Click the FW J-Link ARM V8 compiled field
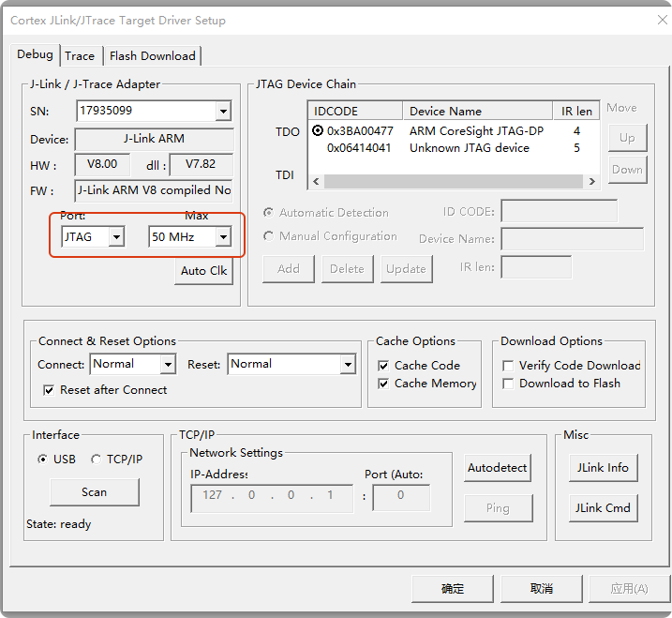Viewport: 672px width, 618px height. pos(155,190)
